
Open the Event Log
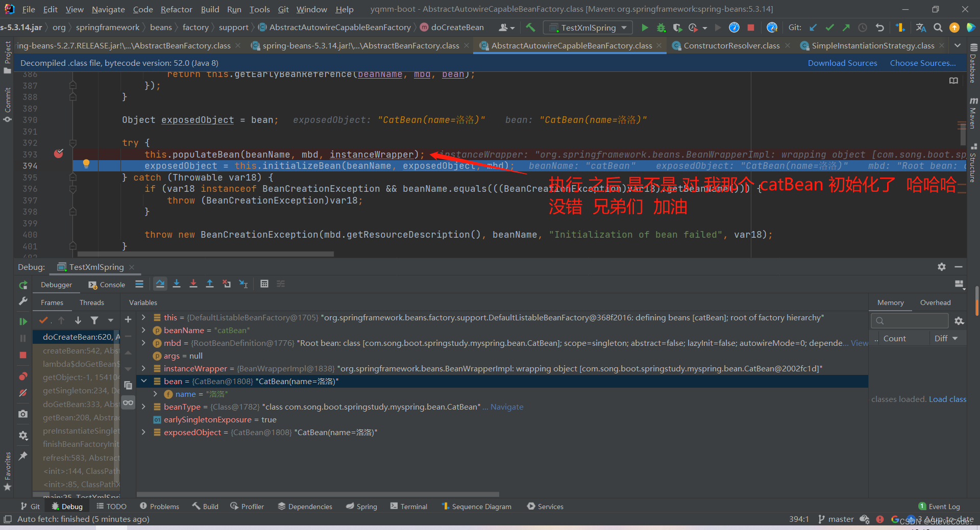939,506
